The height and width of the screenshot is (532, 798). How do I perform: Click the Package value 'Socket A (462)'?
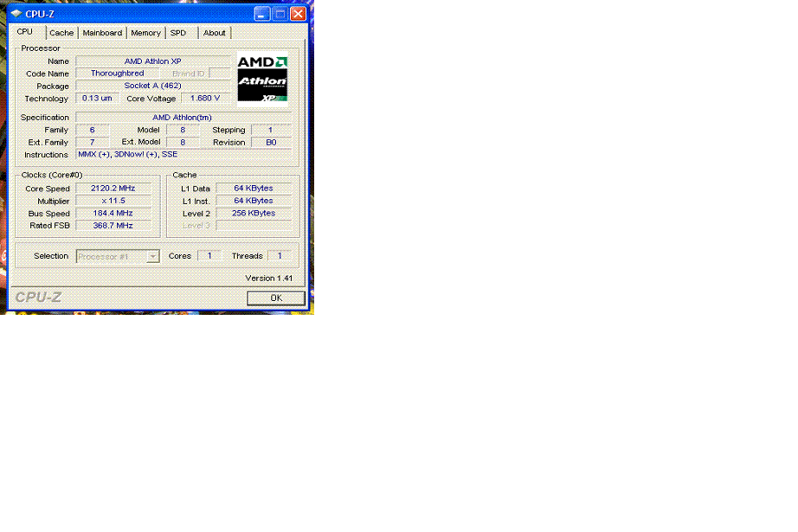click(x=152, y=86)
